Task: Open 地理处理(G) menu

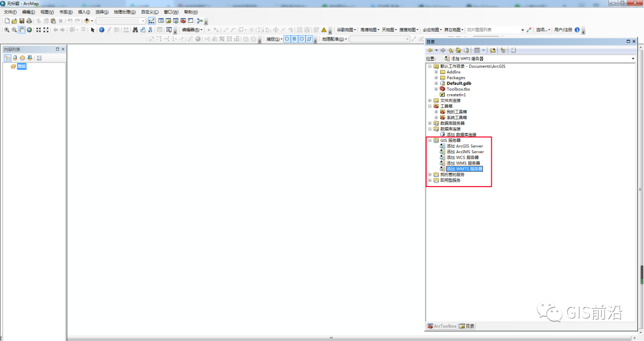Action: click(x=125, y=12)
